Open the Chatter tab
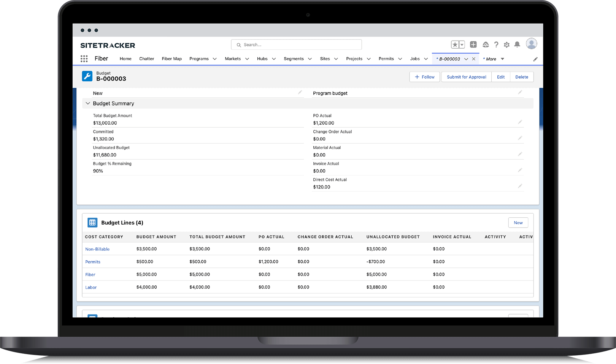This screenshot has width=616, height=364. [146, 59]
